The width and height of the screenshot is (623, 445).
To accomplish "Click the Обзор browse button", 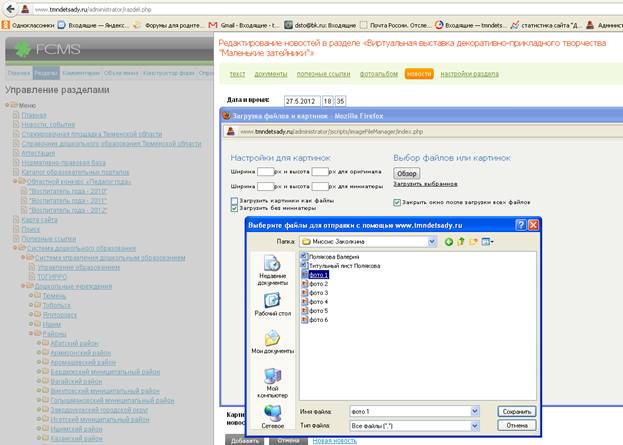I will [406, 174].
